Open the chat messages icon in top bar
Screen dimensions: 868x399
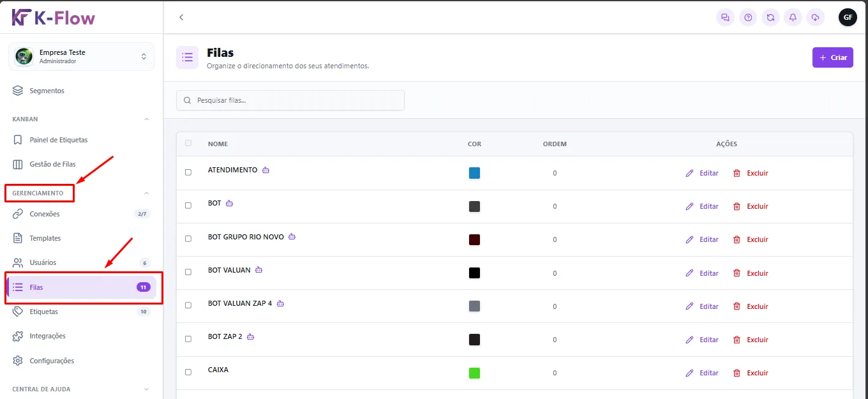tap(725, 18)
